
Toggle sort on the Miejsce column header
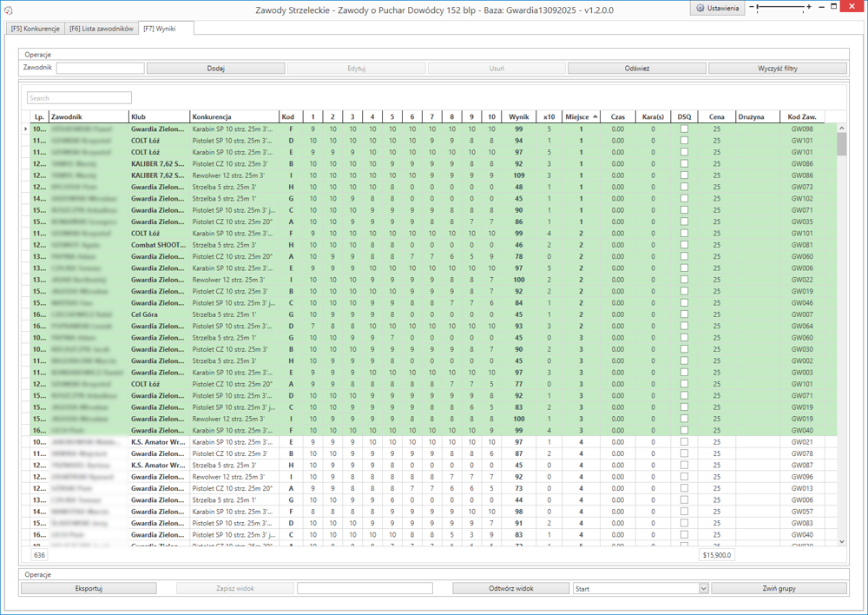(x=581, y=116)
